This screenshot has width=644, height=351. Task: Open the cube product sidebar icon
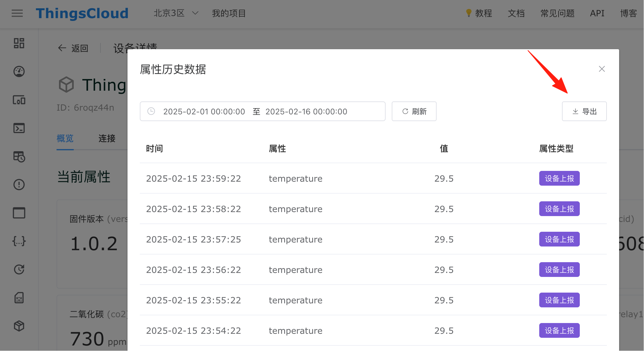point(19,326)
